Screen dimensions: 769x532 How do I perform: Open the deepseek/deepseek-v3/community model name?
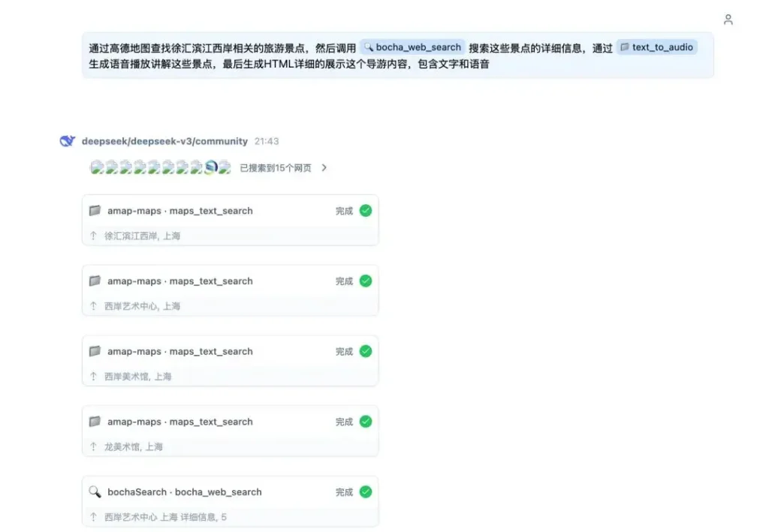click(x=164, y=141)
